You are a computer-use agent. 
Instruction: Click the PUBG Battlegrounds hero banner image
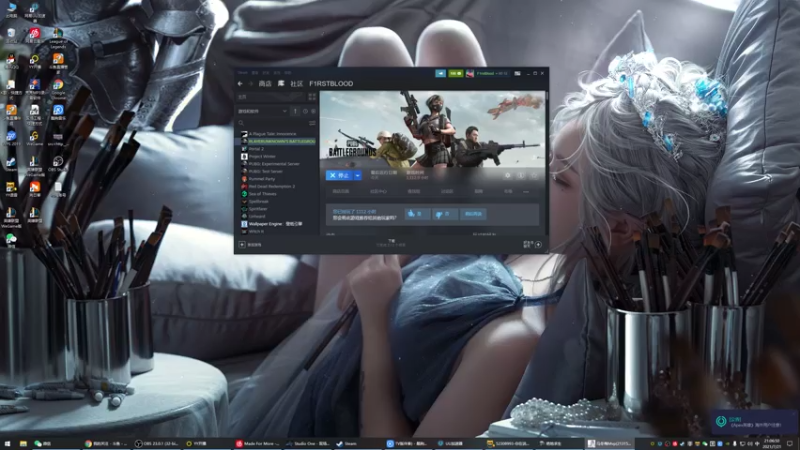tap(432, 129)
